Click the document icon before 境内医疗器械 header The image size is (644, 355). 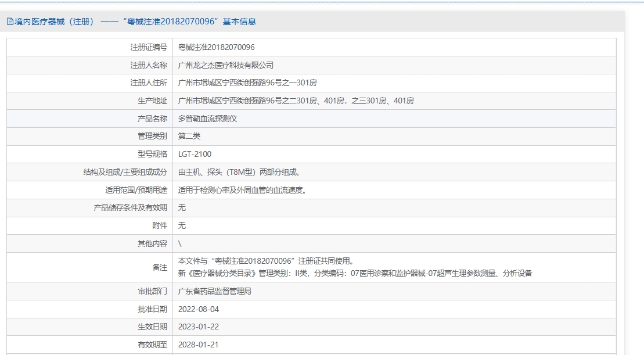point(10,21)
